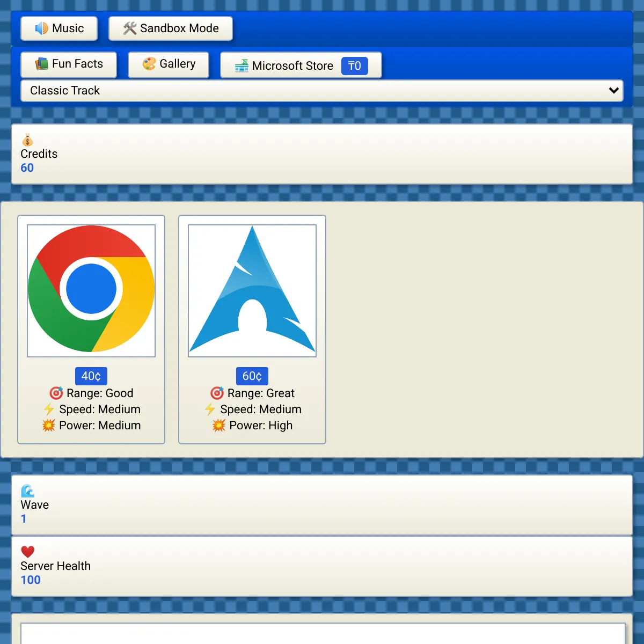Click the speaker icon on Music
The height and width of the screenshot is (644, 644).
pyautogui.click(x=41, y=28)
